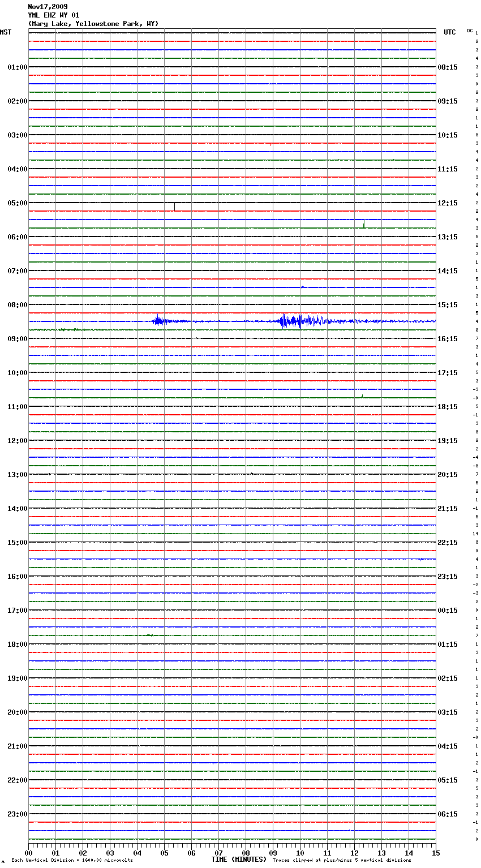Click the UTC time label '23:15'
Image resolution: width=481 pixels, height=868 pixels.
pos(448,577)
